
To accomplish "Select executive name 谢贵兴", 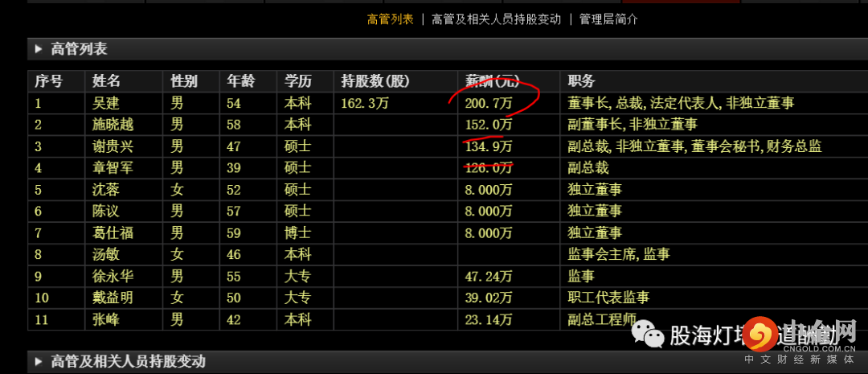I will 113,146.
